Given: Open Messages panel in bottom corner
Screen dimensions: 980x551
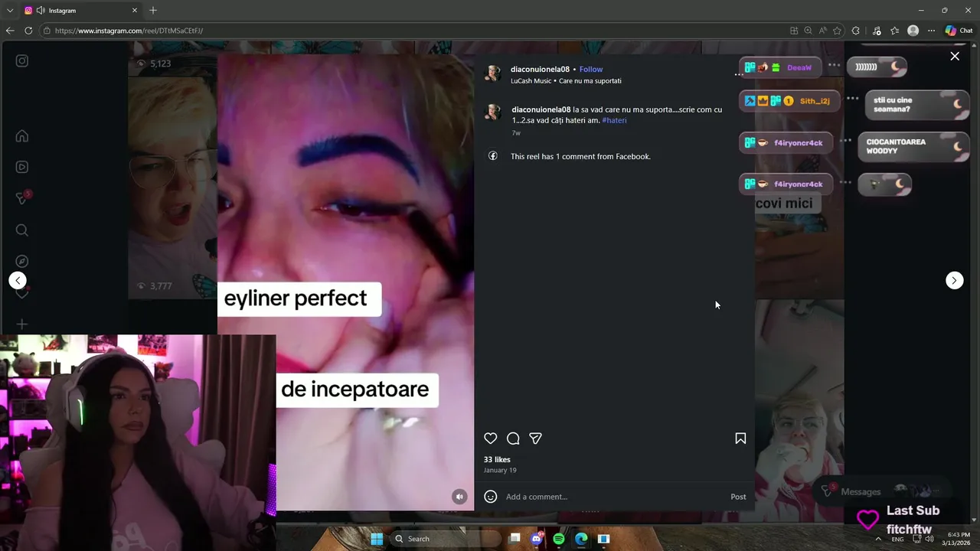Looking at the screenshot, I should 884,491.
